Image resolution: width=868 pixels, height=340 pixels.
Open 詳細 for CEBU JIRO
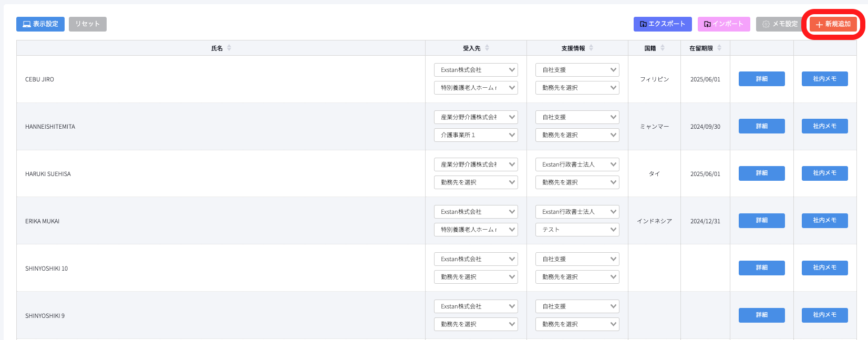point(761,79)
